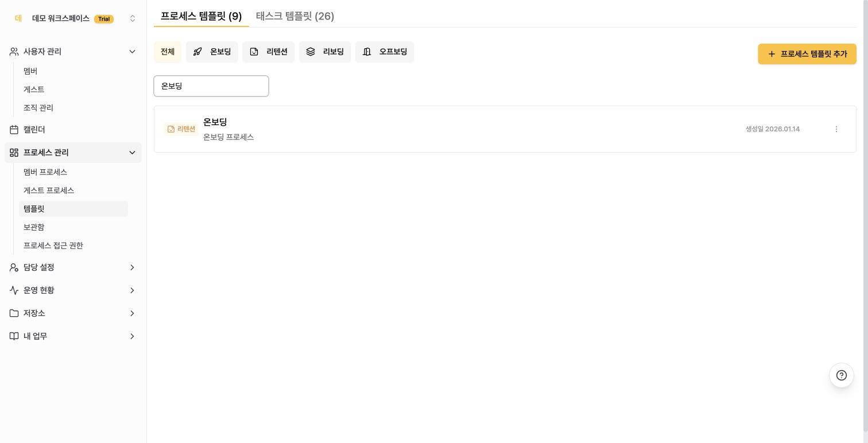Viewport: 868px width, 443px height.
Task: Switch to the 태스크 템플릿 (26) tab
Action: (x=295, y=16)
